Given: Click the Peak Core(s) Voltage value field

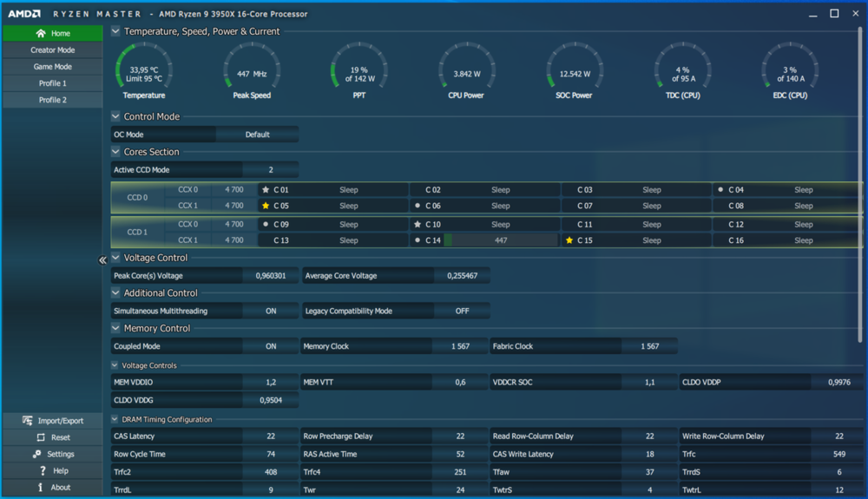Looking at the screenshot, I should pos(271,275).
